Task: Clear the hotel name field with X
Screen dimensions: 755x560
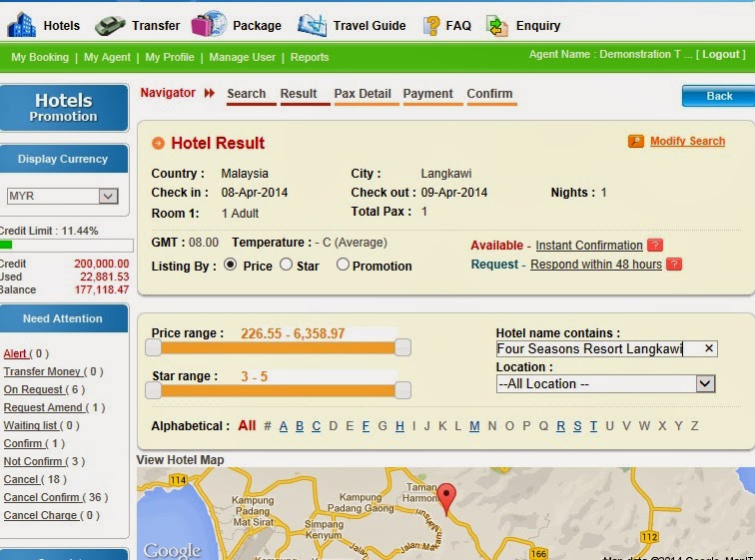Action: point(709,347)
